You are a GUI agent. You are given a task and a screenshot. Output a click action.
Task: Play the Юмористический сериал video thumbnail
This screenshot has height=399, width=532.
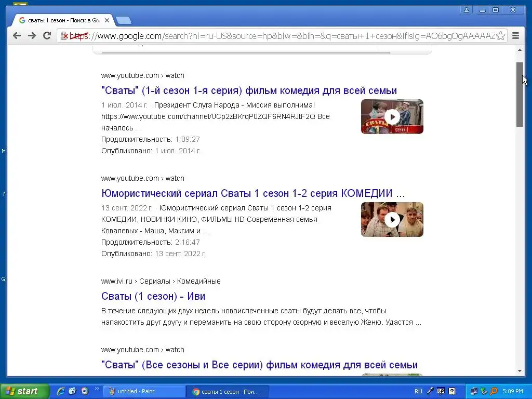click(392, 220)
